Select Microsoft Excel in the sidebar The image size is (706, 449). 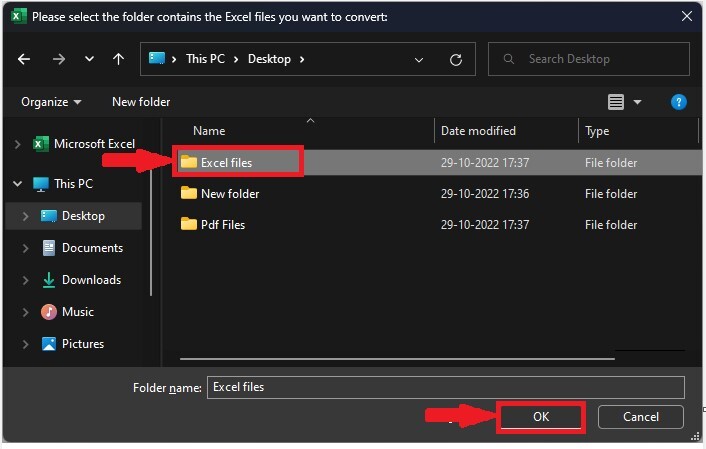coord(94,144)
